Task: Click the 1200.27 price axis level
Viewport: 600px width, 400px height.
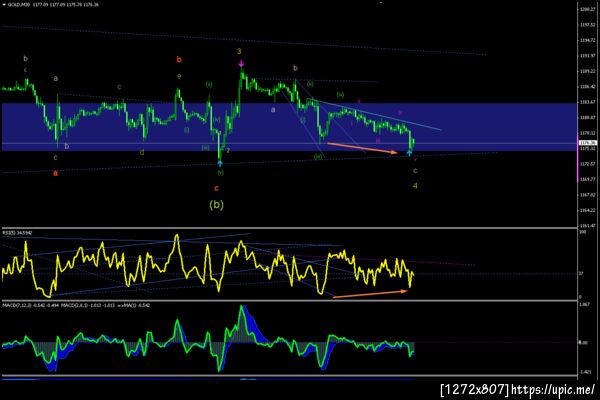Action: click(x=587, y=9)
